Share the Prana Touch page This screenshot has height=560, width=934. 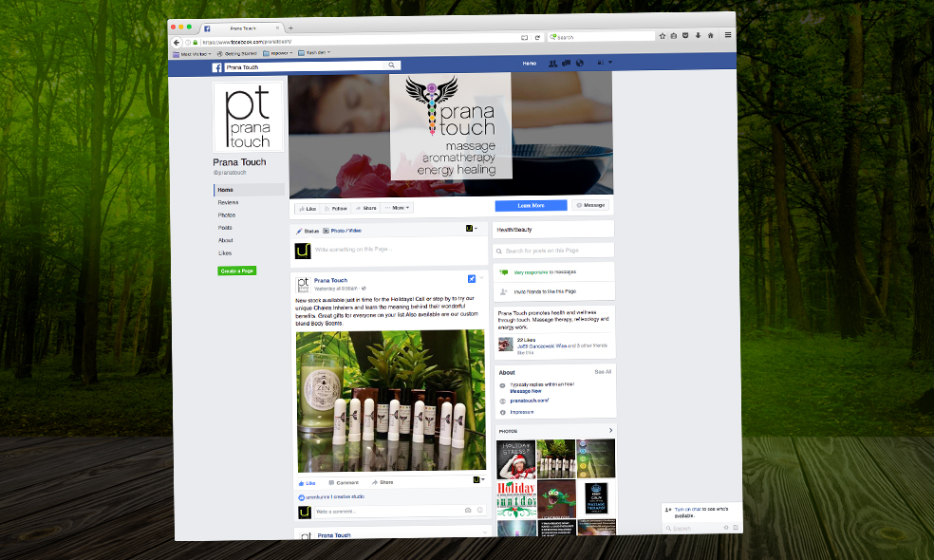coord(365,208)
